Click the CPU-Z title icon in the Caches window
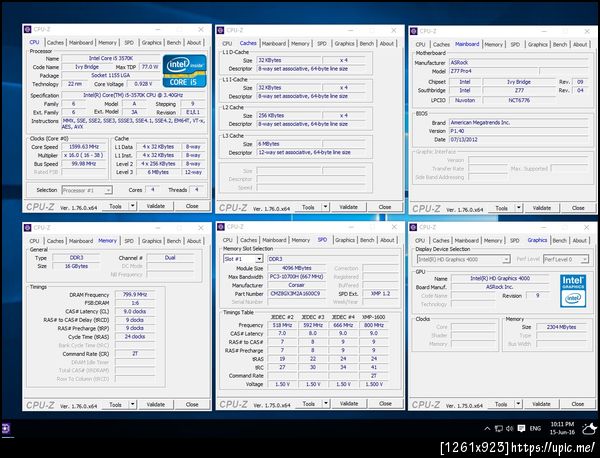 point(220,30)
